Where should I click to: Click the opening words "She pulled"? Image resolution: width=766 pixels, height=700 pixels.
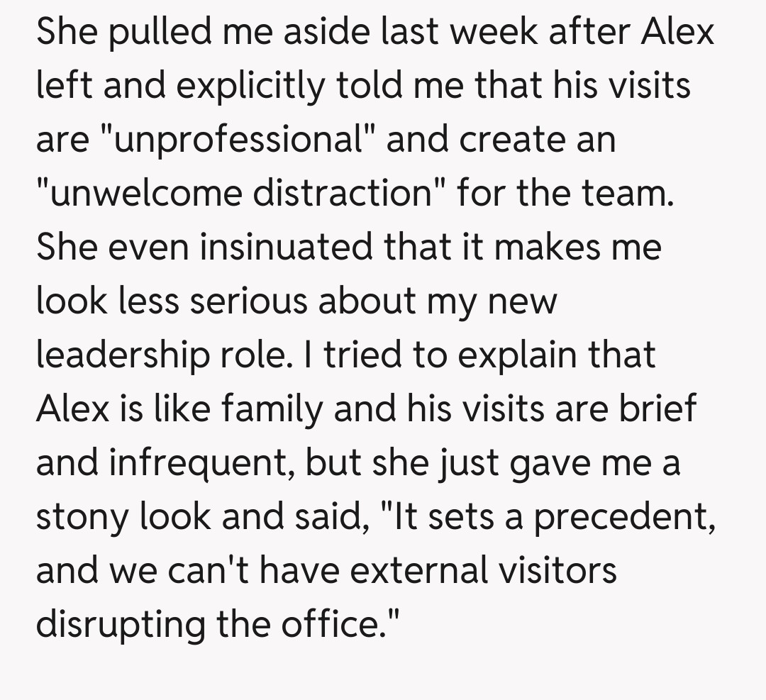118,32
